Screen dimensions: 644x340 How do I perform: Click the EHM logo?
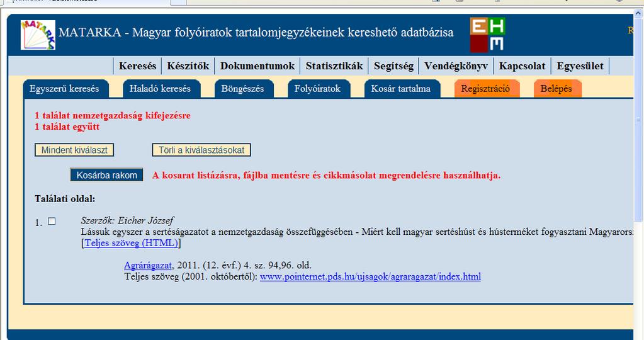[x=487, y=35]
